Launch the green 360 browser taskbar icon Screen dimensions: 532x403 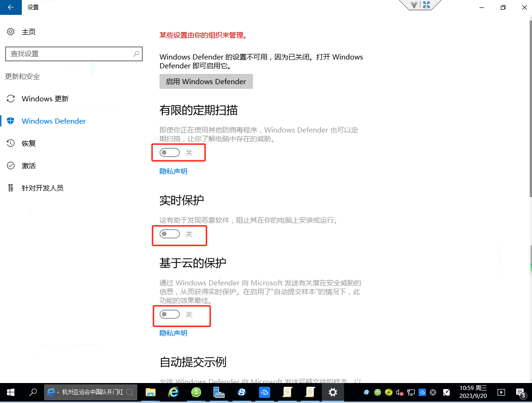point(196,392)
